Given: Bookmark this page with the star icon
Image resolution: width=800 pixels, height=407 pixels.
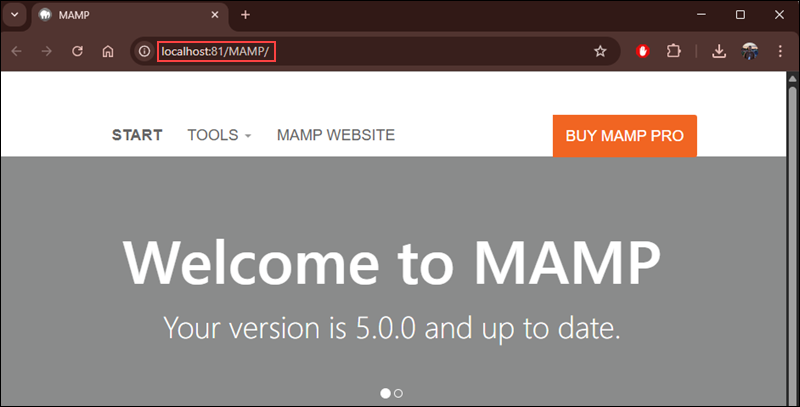Looking at the screenshot, I should click(600, 51).
